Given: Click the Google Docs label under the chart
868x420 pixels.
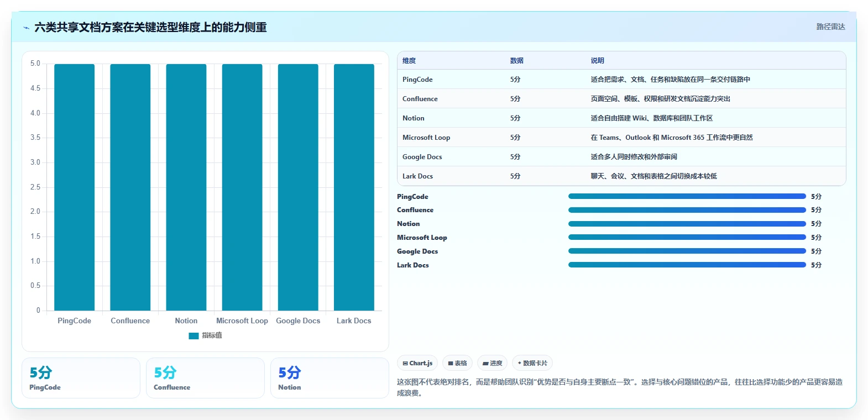Looking at the screenshot, I should (298, 321).
